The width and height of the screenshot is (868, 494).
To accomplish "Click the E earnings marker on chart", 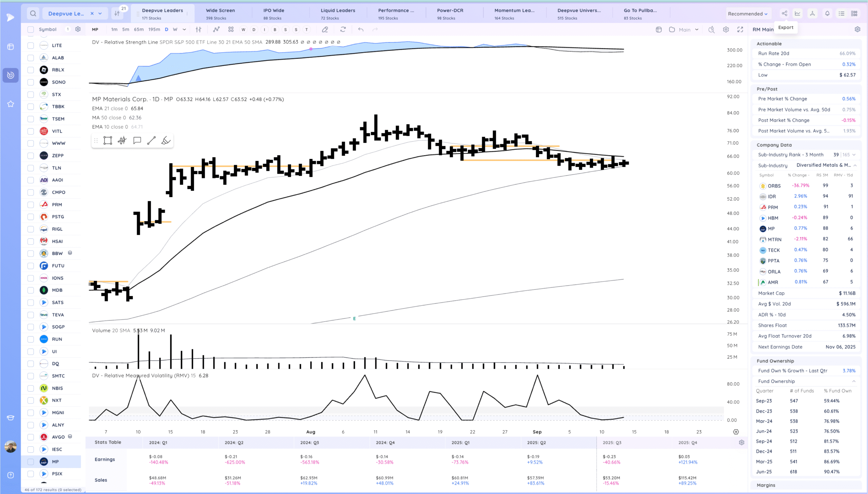I will 354,318.
